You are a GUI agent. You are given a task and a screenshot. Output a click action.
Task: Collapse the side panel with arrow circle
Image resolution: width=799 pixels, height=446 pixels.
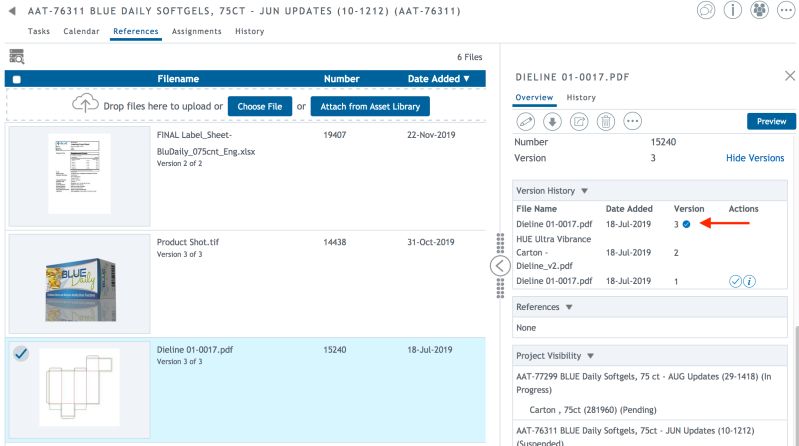500,266
